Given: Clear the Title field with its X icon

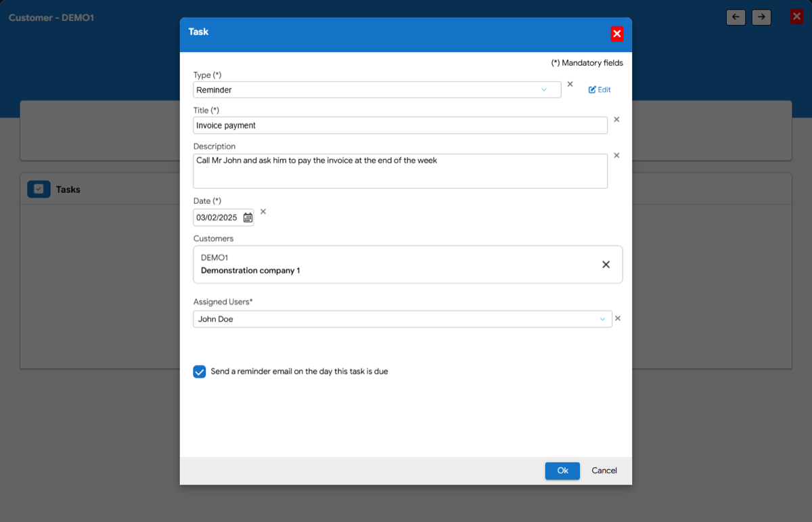Looking at the screenshot, I should pos(616,120).
